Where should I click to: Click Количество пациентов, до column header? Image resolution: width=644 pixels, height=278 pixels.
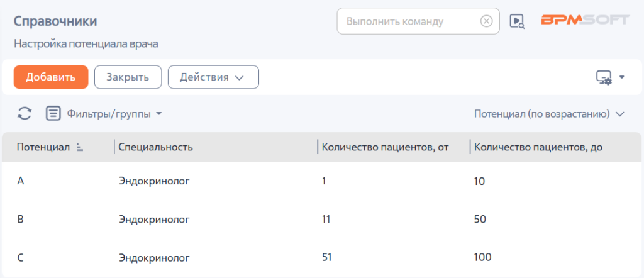(x=538, y=147)
